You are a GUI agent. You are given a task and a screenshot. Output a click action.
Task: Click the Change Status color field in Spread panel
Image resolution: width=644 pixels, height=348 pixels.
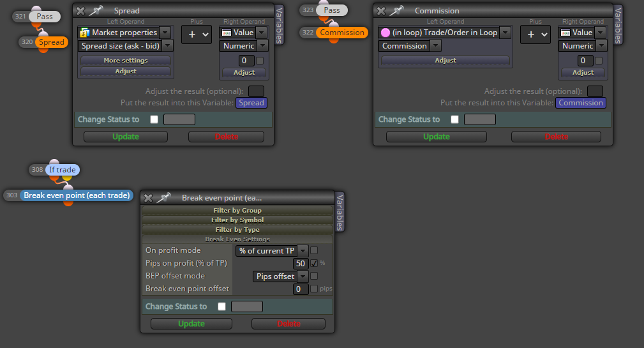(179, 119)
